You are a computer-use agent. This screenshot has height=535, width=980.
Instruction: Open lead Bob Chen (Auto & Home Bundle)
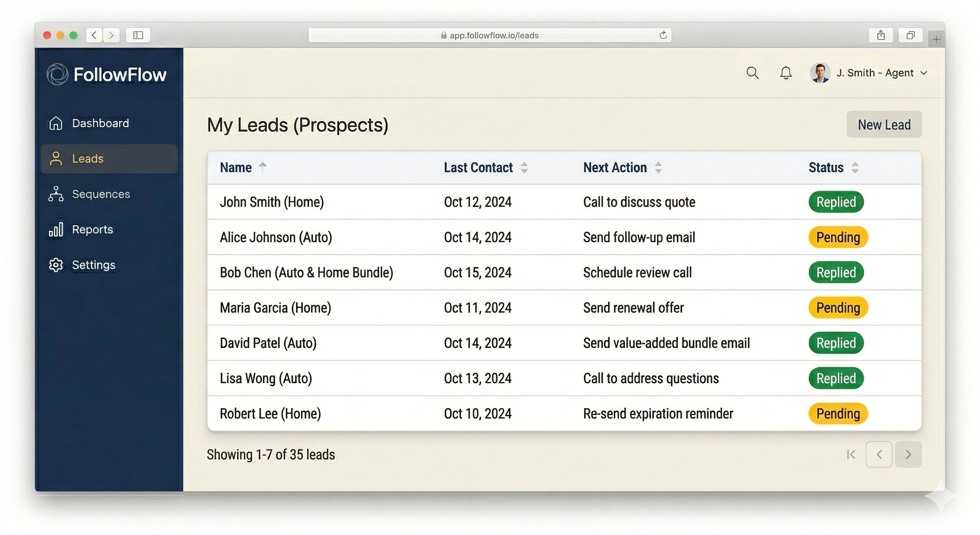point(306,273)
